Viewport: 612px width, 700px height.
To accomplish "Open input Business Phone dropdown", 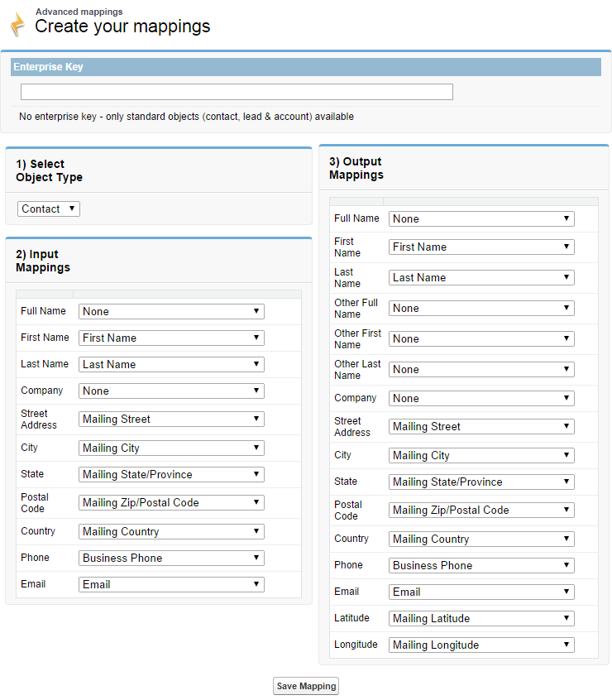I will tap(171, 558).
